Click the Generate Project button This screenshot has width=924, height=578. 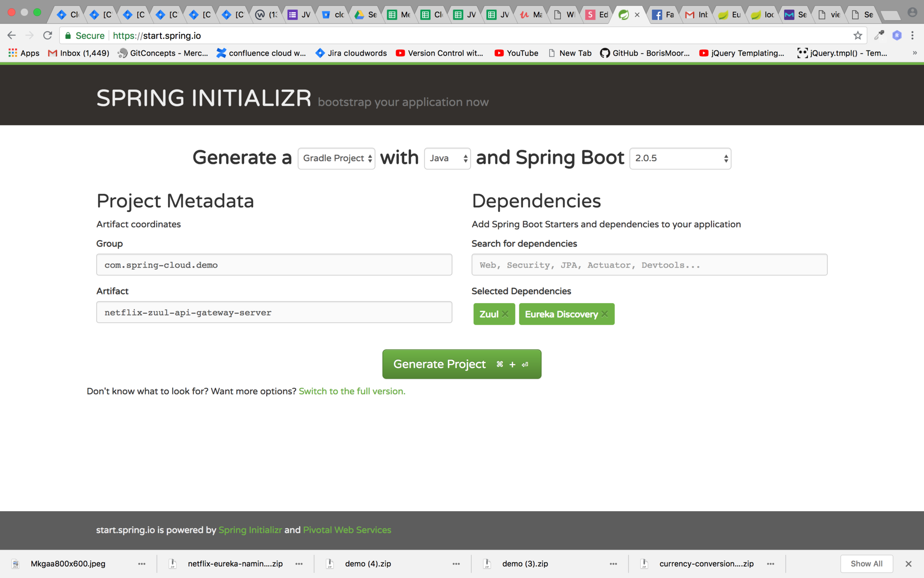click(x=462, y=364)
